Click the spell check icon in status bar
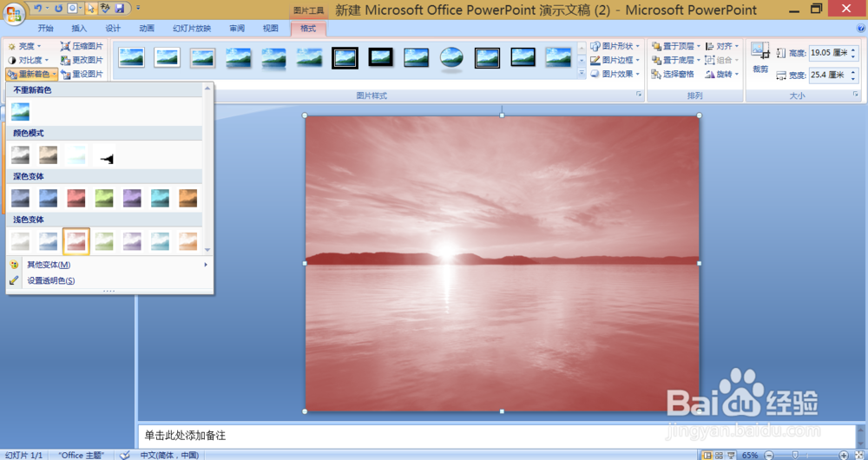 [x=125, y=455]
